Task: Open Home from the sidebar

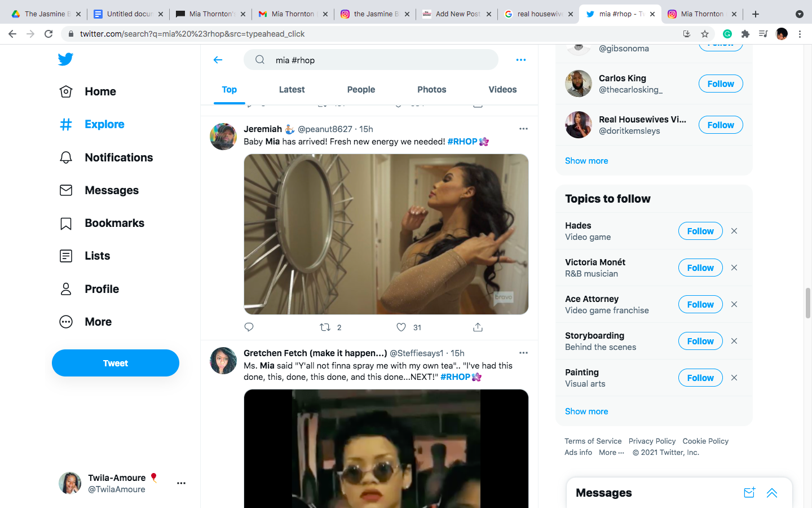Action: tap(88, 91)
